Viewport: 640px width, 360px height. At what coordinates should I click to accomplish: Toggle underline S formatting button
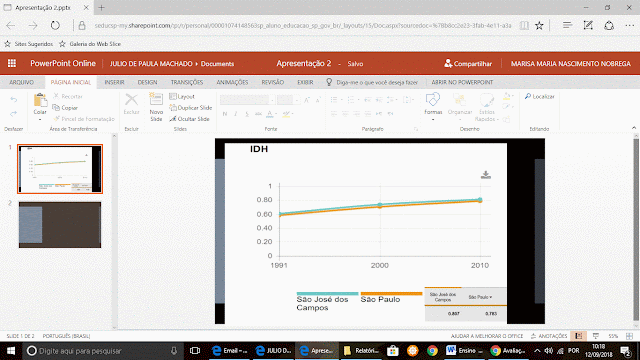tap(247, 114)
